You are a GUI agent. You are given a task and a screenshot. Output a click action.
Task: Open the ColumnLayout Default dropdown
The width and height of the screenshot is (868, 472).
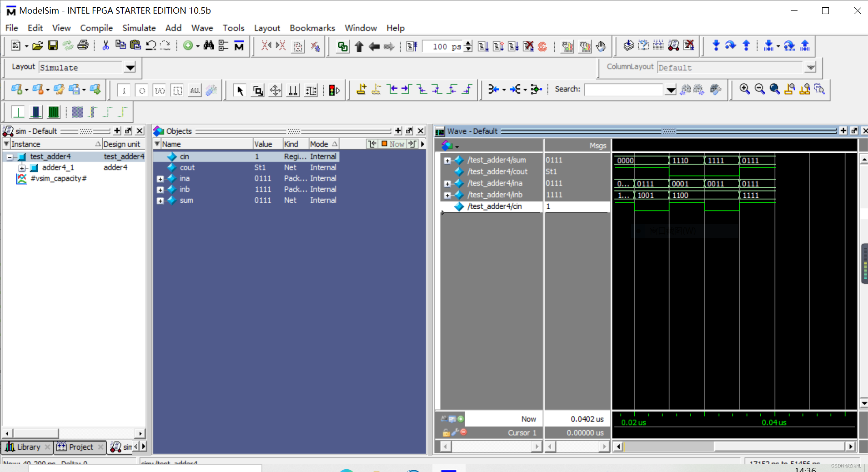[x=811, y=67]
